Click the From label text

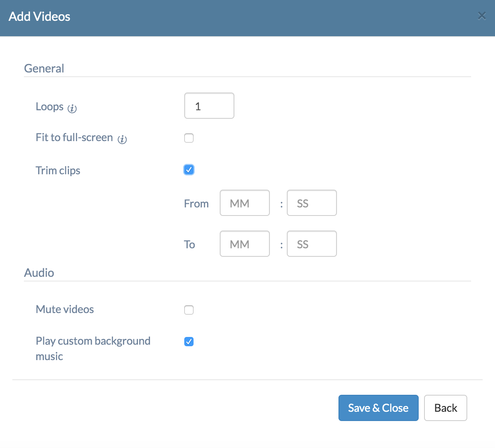coord(196,204)
